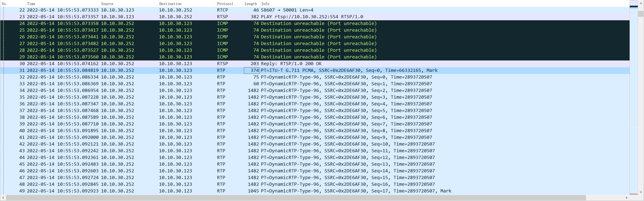Select packet 22 RTCP row

pos(315,10)
